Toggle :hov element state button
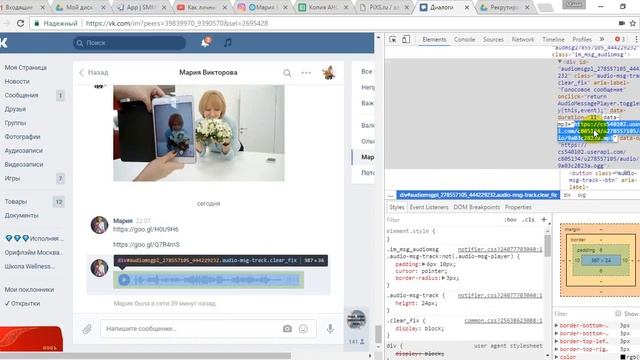This screenshot has width=640, height=360. click(x=511, y=220)
